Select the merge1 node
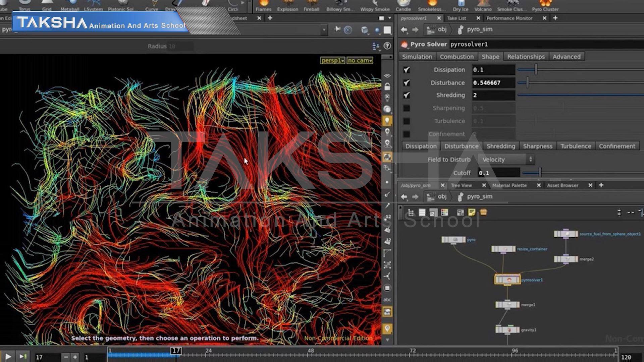 click(x=507, y=305)
